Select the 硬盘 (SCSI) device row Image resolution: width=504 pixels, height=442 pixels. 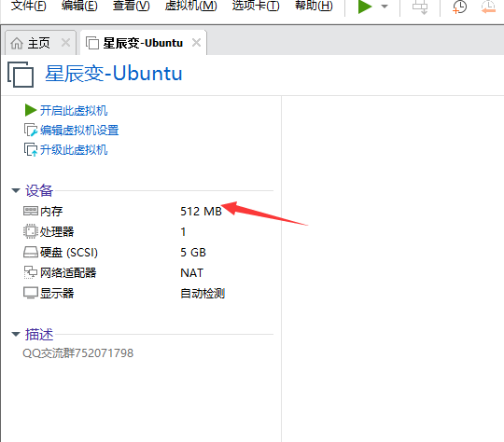tap(147, 252)
